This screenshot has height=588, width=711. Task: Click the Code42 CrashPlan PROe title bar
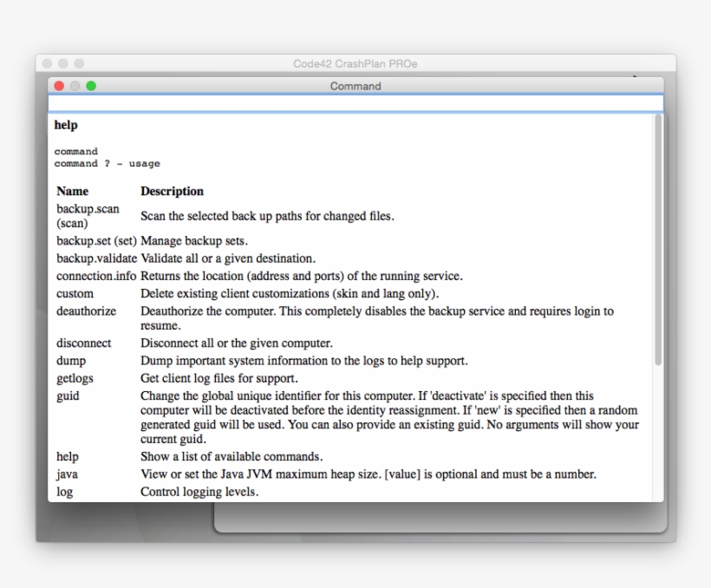(x=355, y=63)
